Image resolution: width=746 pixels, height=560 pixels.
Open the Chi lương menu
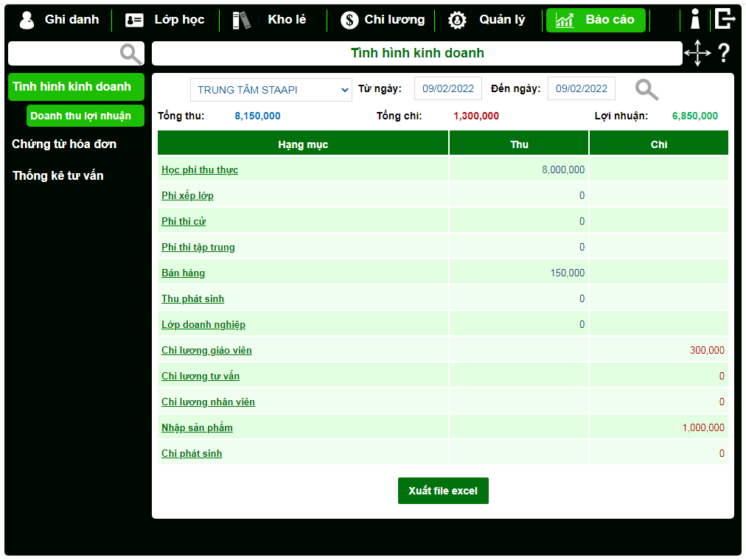pos(383,20)
